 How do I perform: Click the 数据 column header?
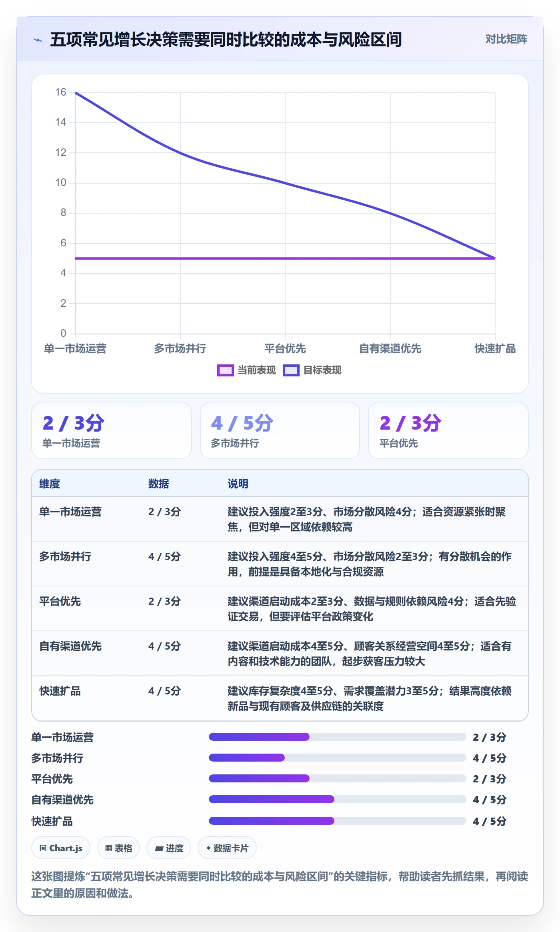pos(159,484)
